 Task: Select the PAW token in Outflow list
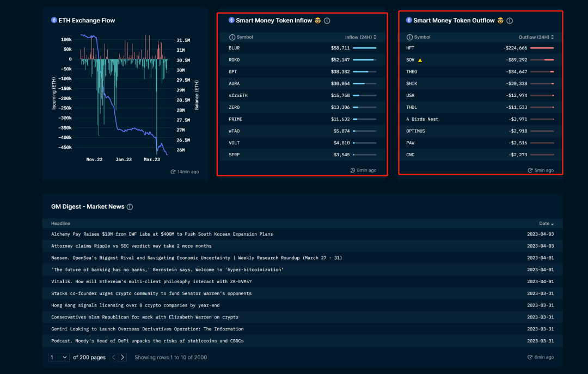pyautogui.click(x=410, y=143)
